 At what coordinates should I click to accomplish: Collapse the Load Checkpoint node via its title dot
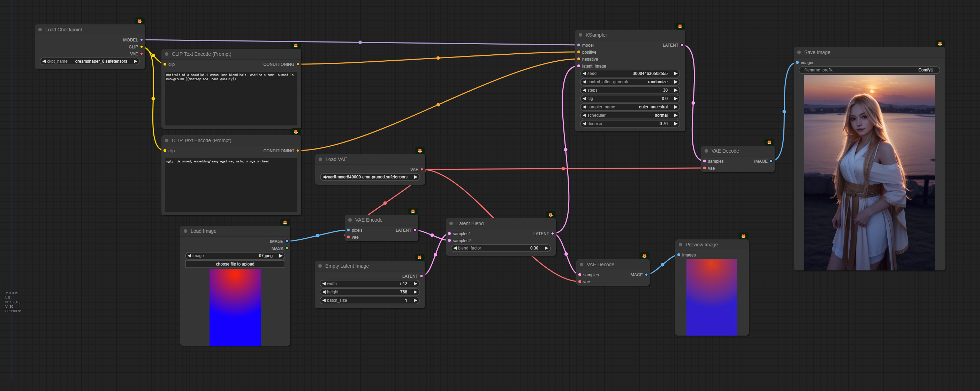click(40, 30)
